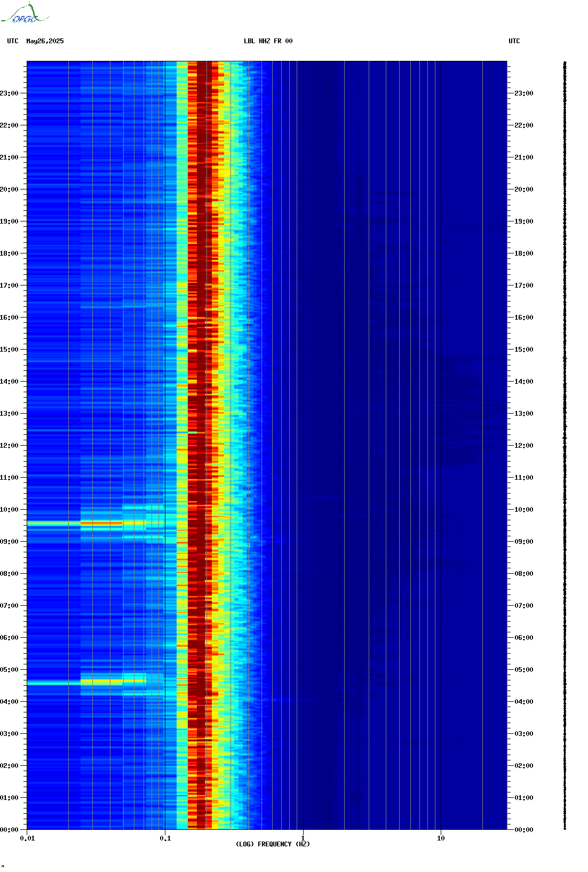The height and width of the screenshot is (872, 588).
Task: Click the 23:00 label on the right time axis
Action: (x=524, y=93)
